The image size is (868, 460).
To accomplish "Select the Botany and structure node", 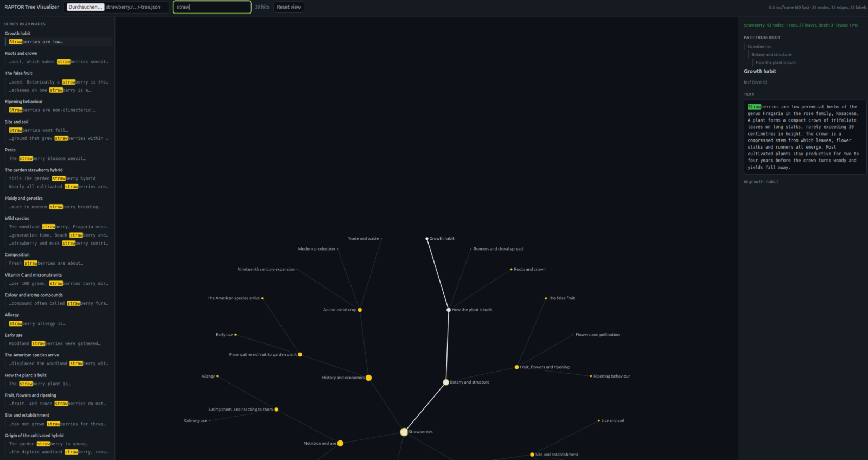I will tap(446, 382).
